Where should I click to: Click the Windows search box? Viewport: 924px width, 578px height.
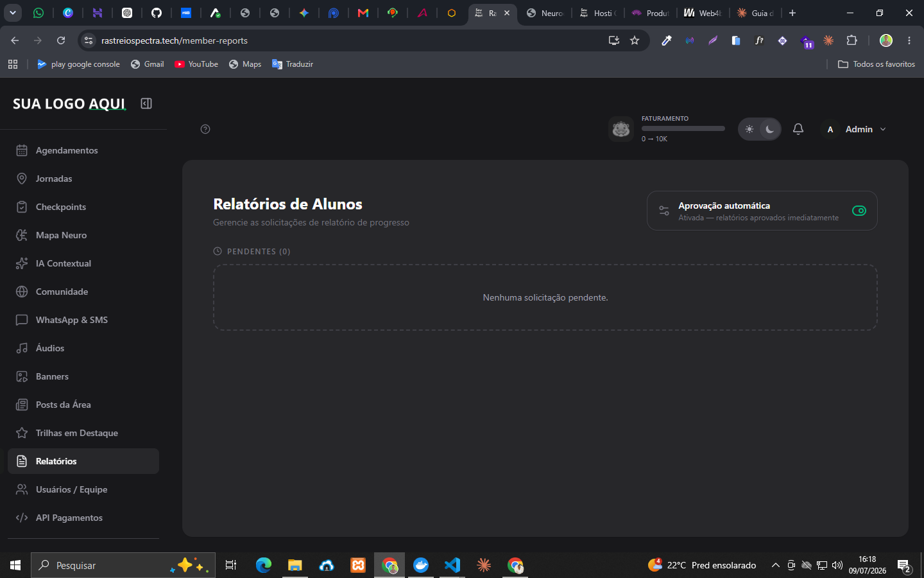pos(123,565)
